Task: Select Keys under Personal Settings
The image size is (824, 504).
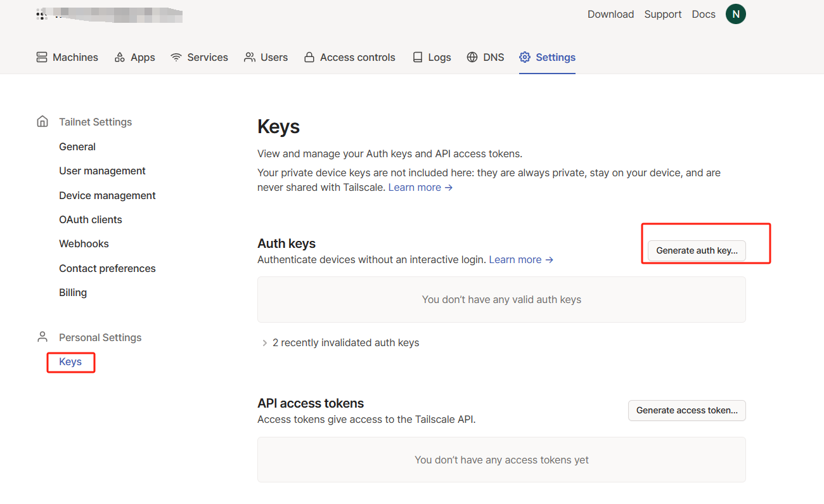Action: point(70,361)
